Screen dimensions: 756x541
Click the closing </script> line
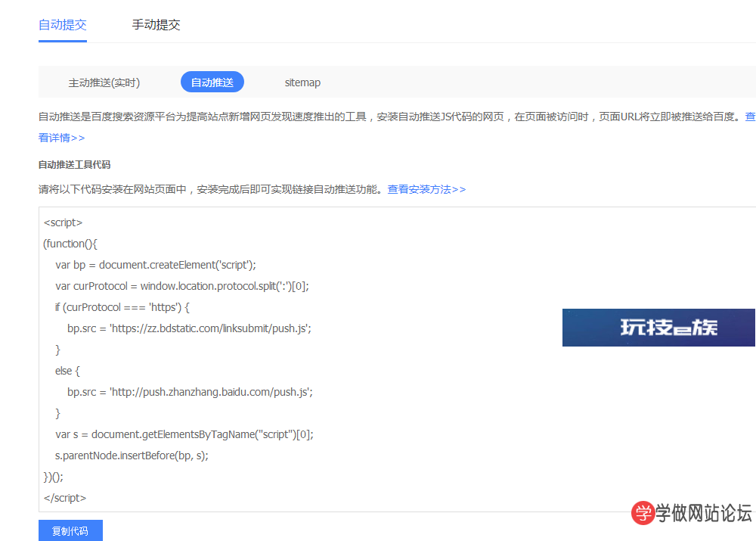pos(64,498)
